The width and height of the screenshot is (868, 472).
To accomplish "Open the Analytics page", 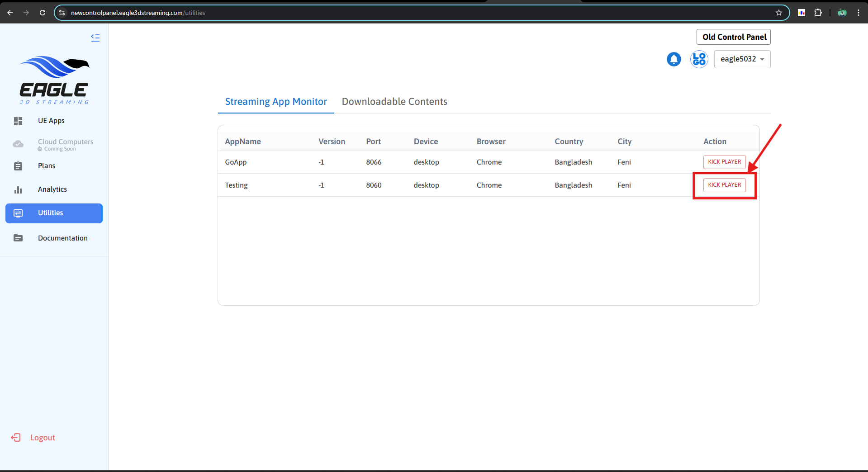I will (x=52, y=189).
